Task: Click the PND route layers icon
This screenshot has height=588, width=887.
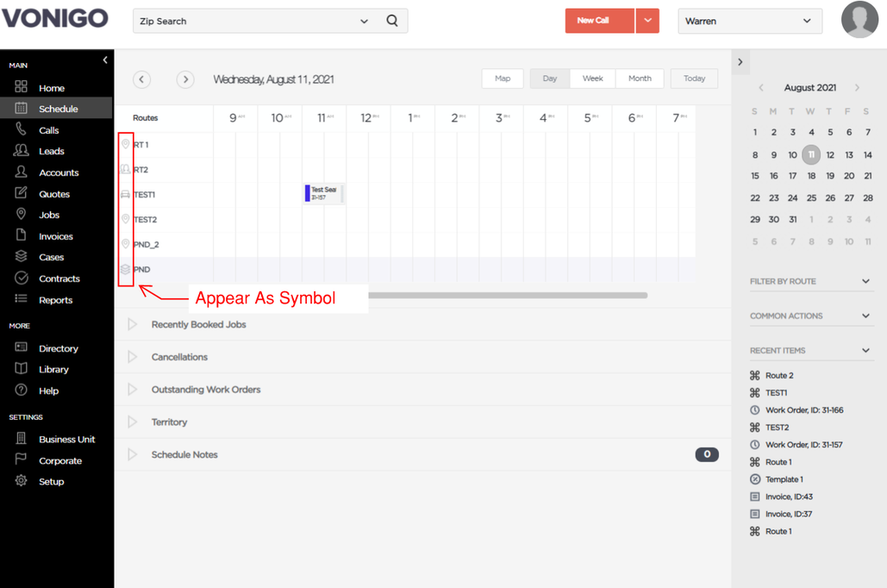Action: click(126, 269)
